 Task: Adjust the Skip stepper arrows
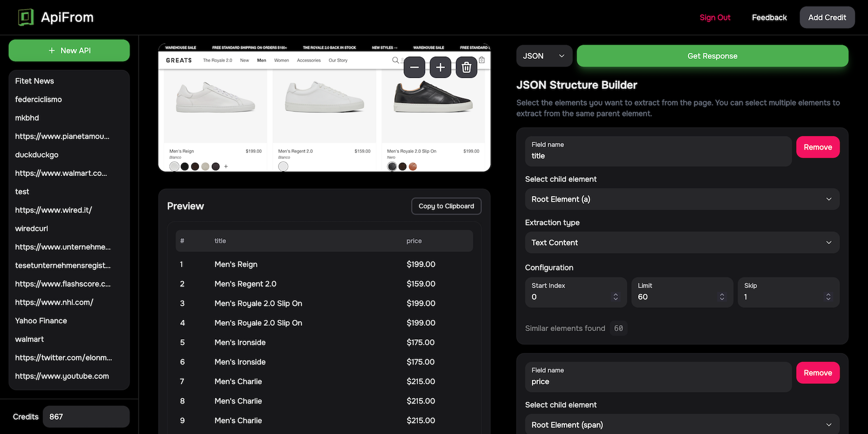(828, 297)
